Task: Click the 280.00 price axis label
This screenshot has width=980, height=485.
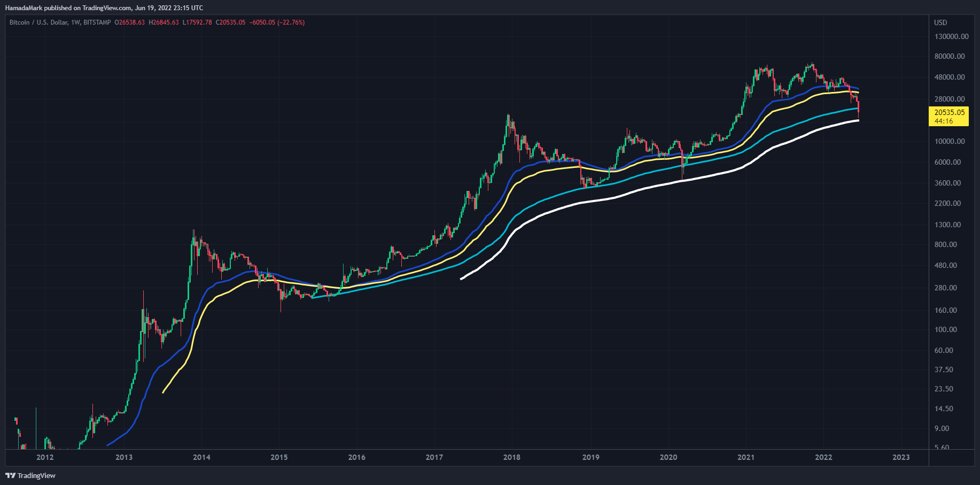Action: tap(946, 288)
